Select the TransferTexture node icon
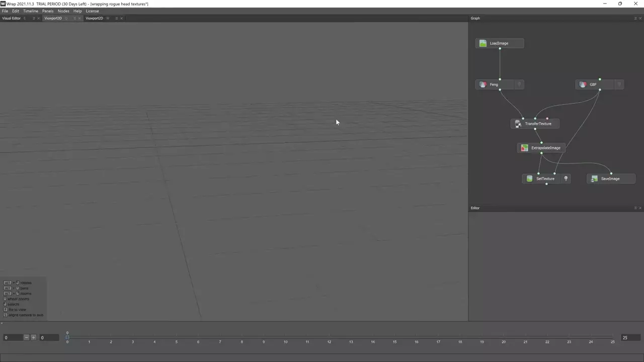The height and width of the screenshot is (362, 644). coord(518,124)
